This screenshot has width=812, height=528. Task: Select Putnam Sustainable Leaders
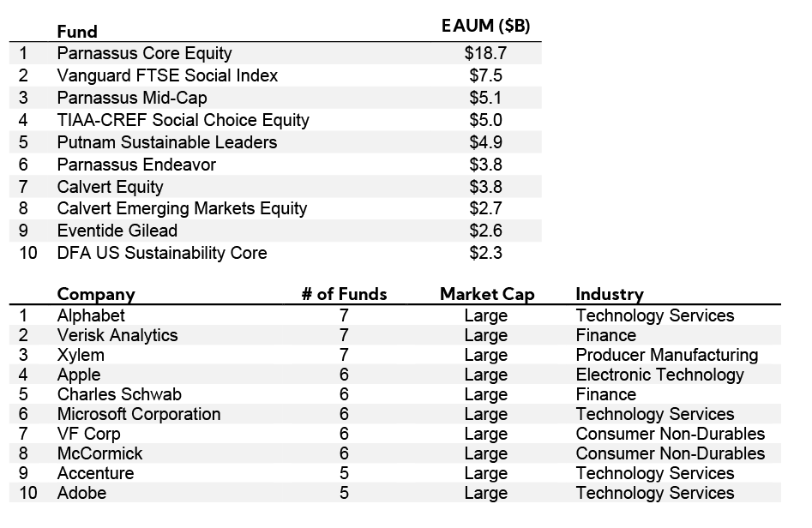tap(167, 142)
